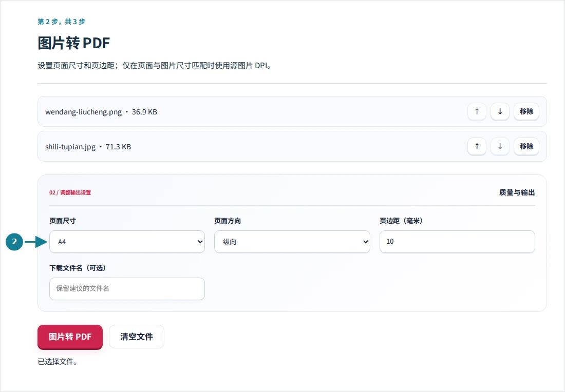Move wendang-liucheng.png down with the arrow
This screenshot has width=565, height=392.
500,111
